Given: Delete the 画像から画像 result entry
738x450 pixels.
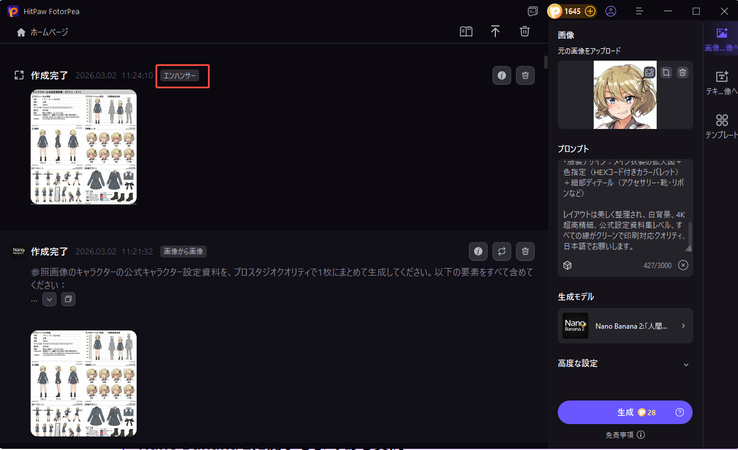Looking at the screenshot, I should [525, 251].
